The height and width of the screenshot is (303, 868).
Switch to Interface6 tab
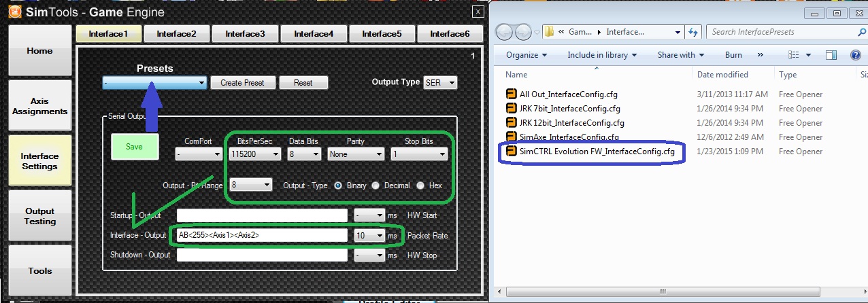tap(450, 33)
